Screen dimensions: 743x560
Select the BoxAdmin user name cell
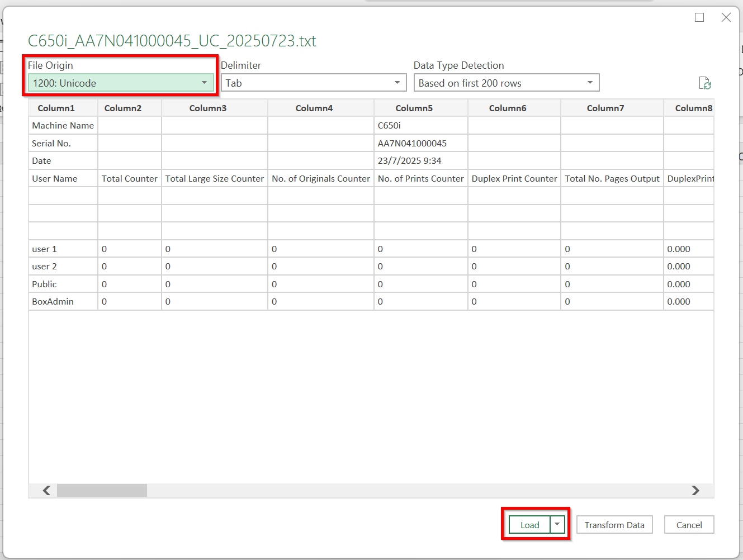click(53, 301)
